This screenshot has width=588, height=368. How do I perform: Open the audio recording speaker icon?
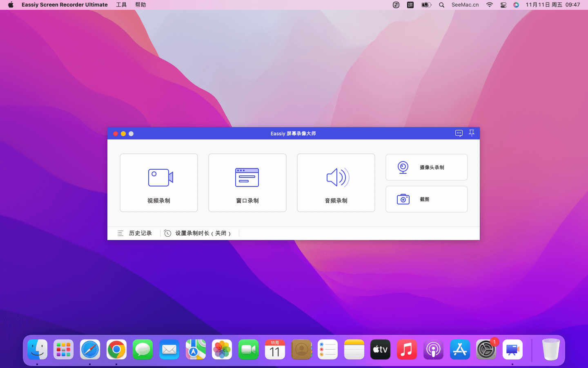point(337,177)
